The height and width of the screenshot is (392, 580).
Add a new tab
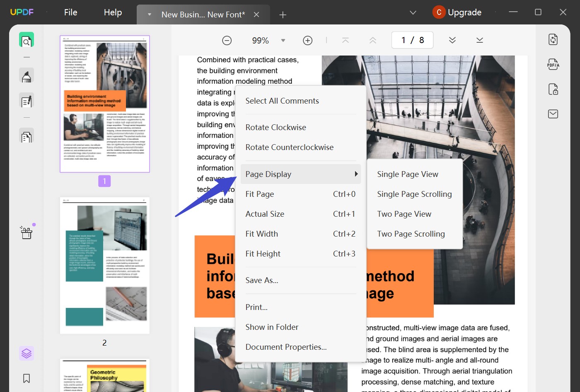click(x=283, y=15)
